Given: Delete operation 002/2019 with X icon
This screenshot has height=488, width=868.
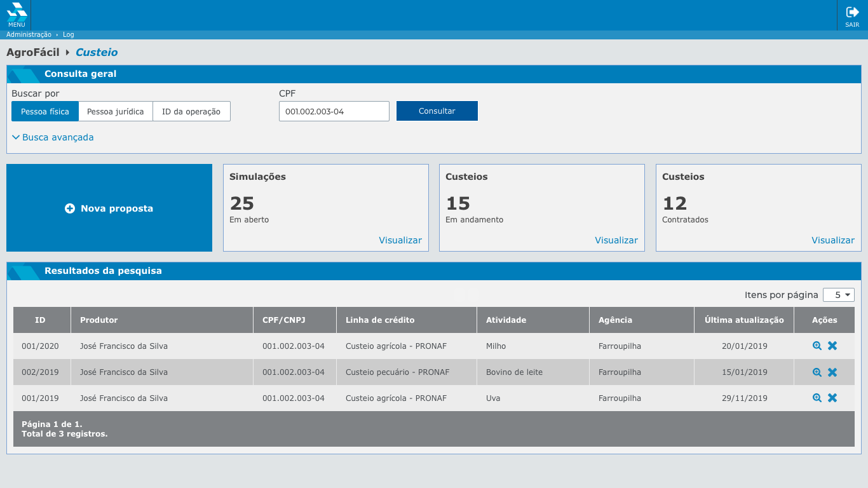Looking at the screenshot, I should pyautogui.click(x=832, y=372).
